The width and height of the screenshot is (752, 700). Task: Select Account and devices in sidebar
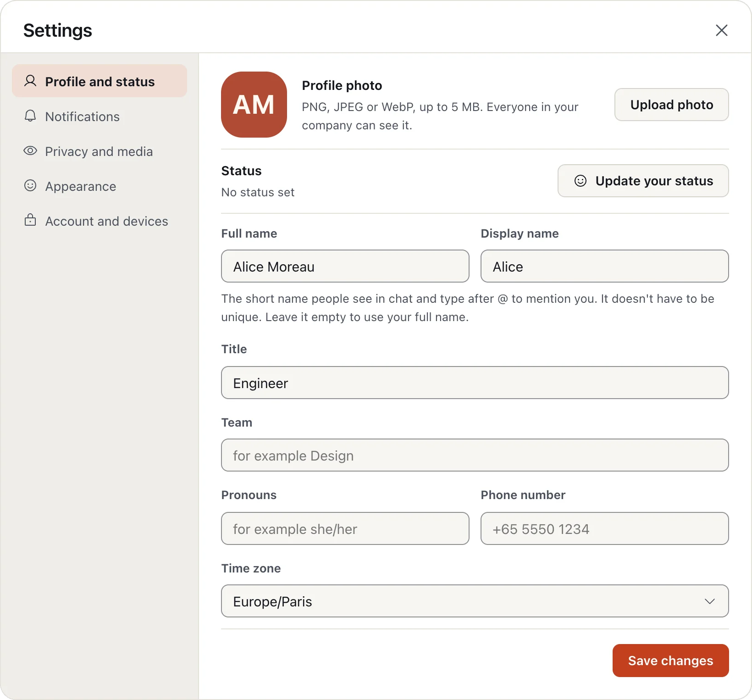pyautogui.click(x=100, y=221)
